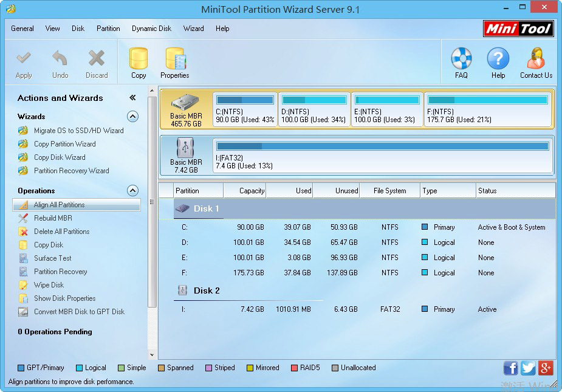The height and width of the screenshot is (392, 562).
Task: Start the Surface Test operation
Action: [52, 258]
